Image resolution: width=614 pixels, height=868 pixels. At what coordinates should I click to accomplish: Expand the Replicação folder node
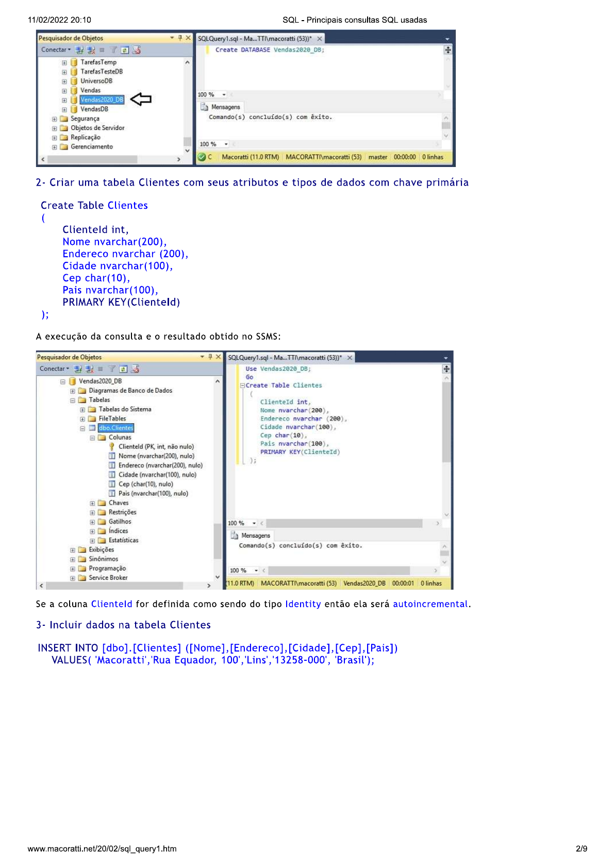(x=55, y=138)
